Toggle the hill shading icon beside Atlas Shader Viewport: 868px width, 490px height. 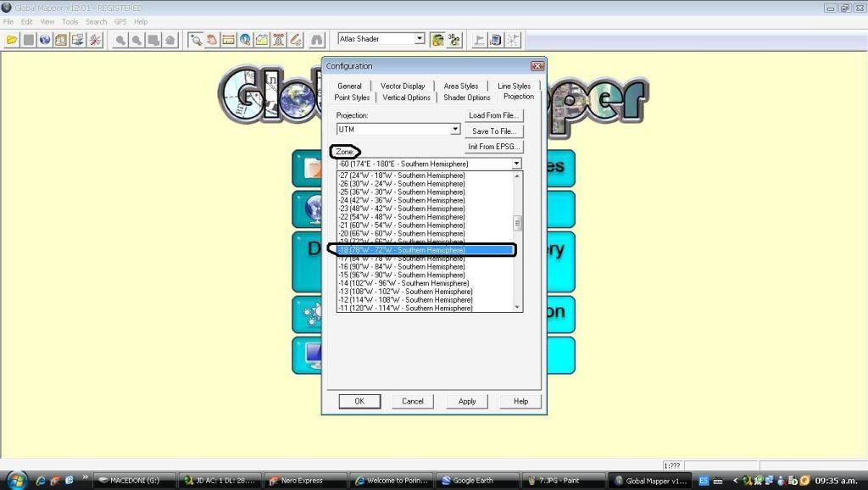coord(437,40)
